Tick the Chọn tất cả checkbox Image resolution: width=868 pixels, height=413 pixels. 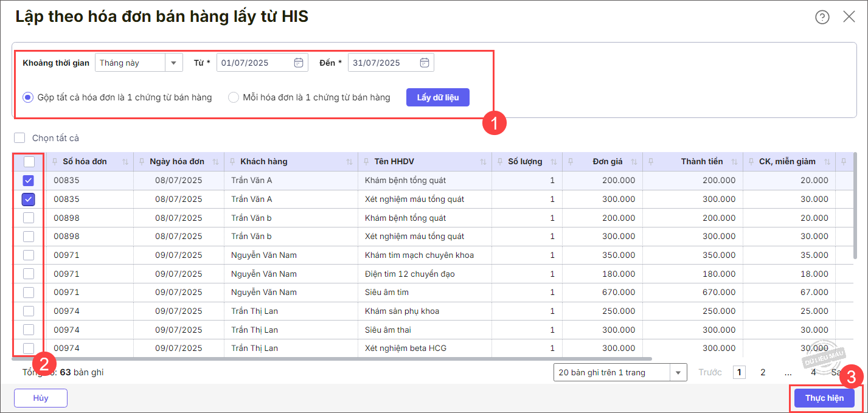tap(20, 138)
